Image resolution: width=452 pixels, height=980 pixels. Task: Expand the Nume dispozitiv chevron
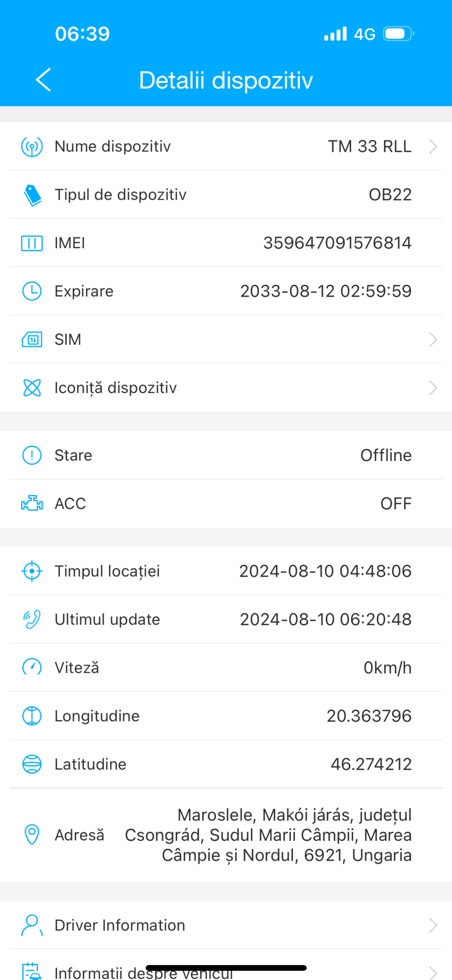click(x=433, y=146)
